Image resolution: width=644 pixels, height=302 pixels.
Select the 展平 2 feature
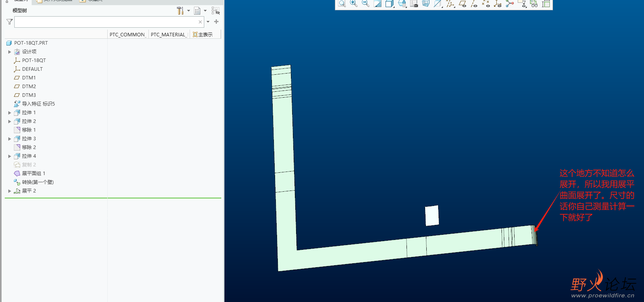pyautogui.click(x=29, y=191)
